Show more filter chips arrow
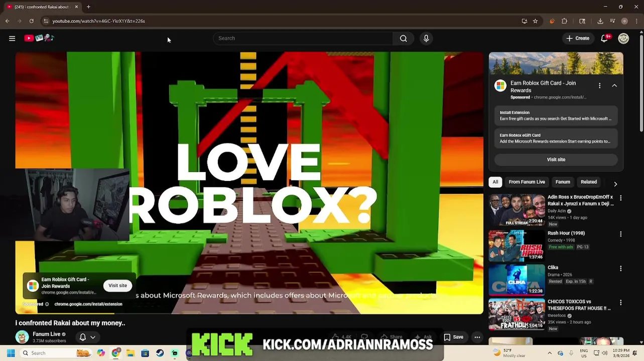This screenshot has height=361, width=644. pos(615,184)
